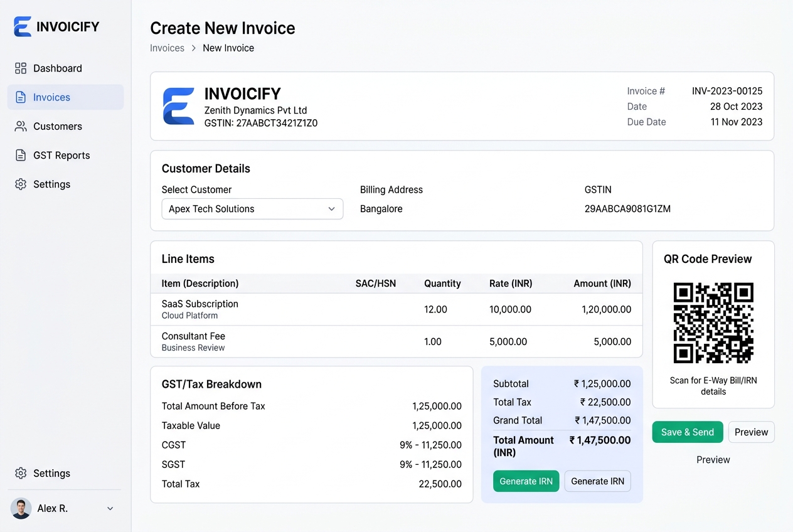Open the Select Customer dropdown

[252, 209]
